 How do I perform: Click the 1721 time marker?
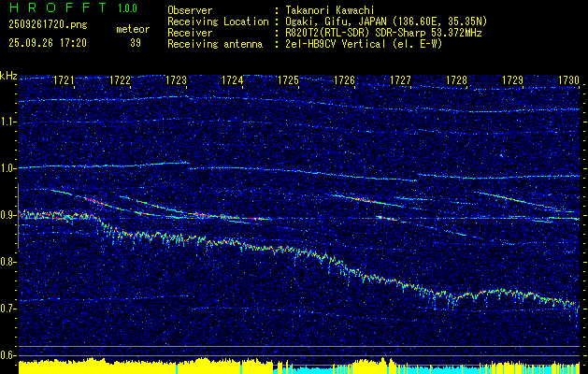(x=64, y=79)
